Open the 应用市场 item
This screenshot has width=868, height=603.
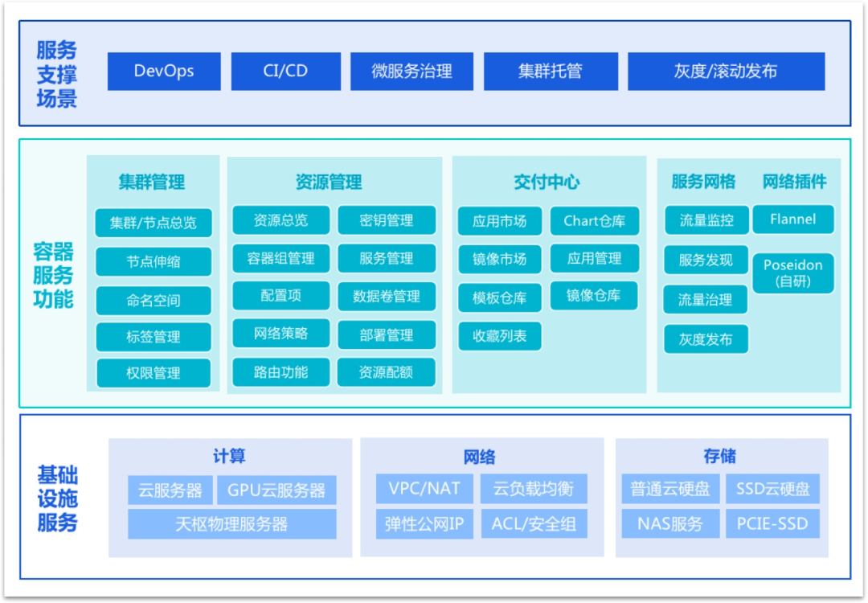coord(499,221)
